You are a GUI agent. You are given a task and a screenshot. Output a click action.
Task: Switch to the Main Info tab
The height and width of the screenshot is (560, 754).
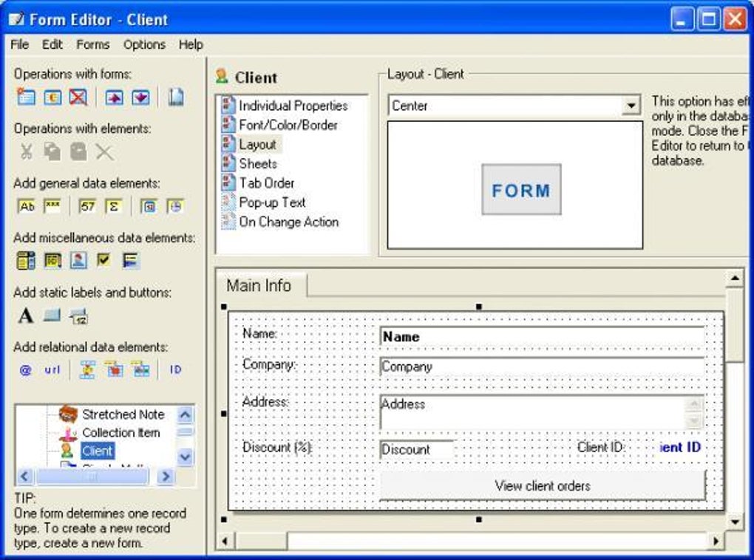tap(258, 284)
